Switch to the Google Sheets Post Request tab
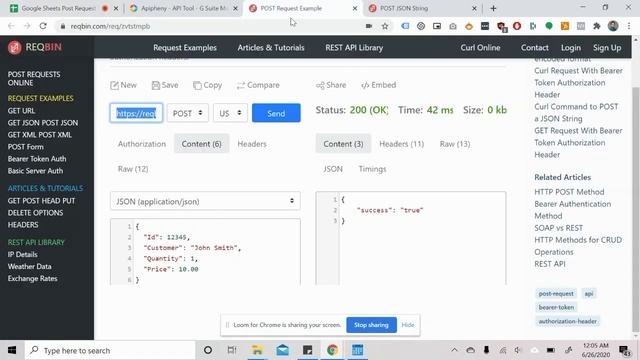 tap(58, 8)
